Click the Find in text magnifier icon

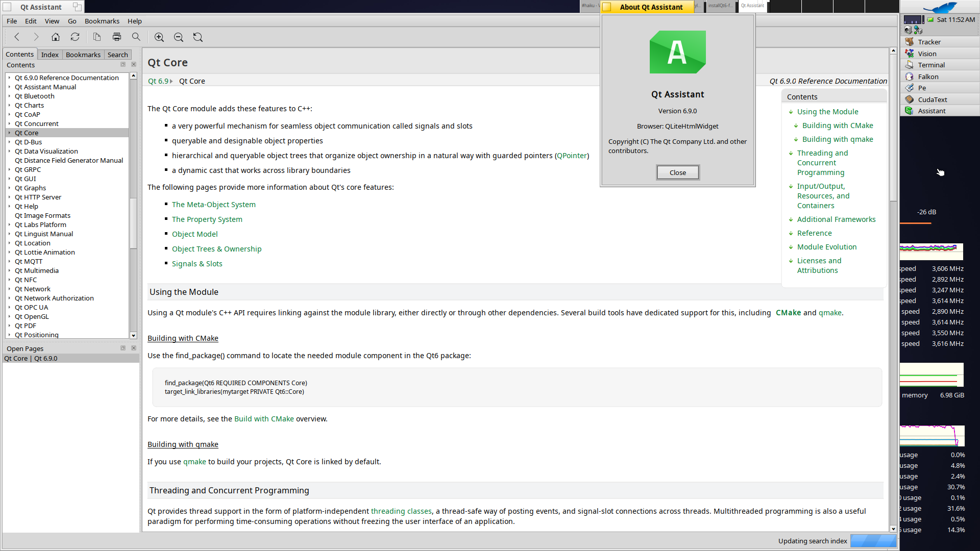coord(136,37)
